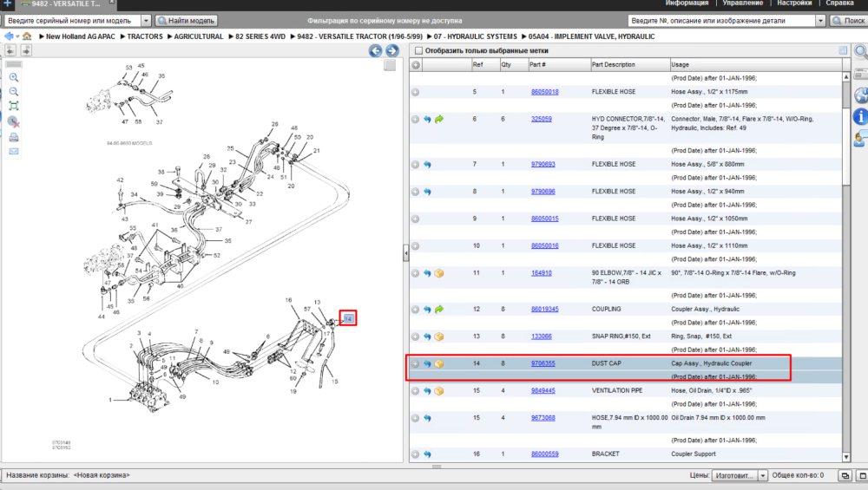Click the green arrow icon on row 325059
Viewport: 868px width, 490px height.
click(x=439, y=119)
